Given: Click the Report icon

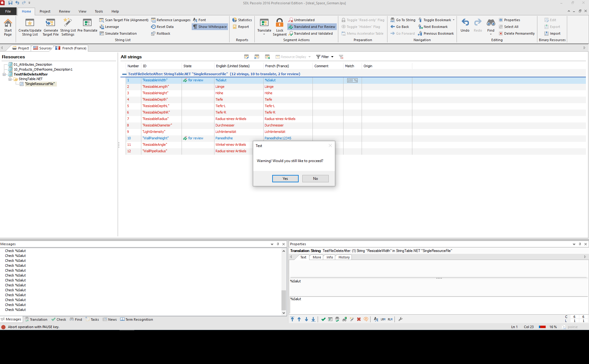Looking at the screenshot, I should tap(241, 27).
